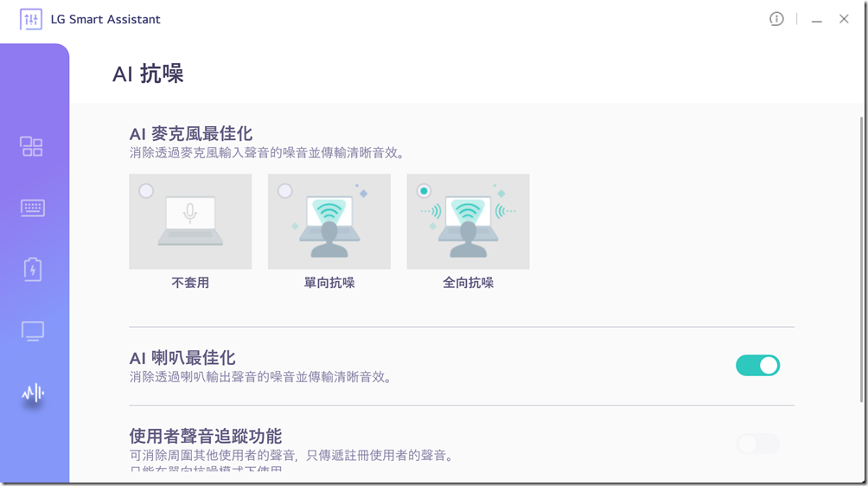Select the 不套用 radio button
868x486 pixels.
click(x=146, y=191)
